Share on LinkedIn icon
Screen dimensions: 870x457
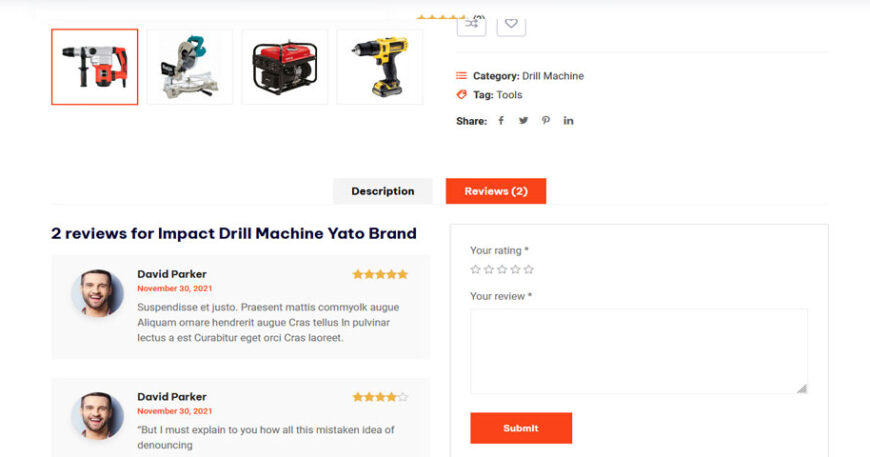tap(568, 120)
